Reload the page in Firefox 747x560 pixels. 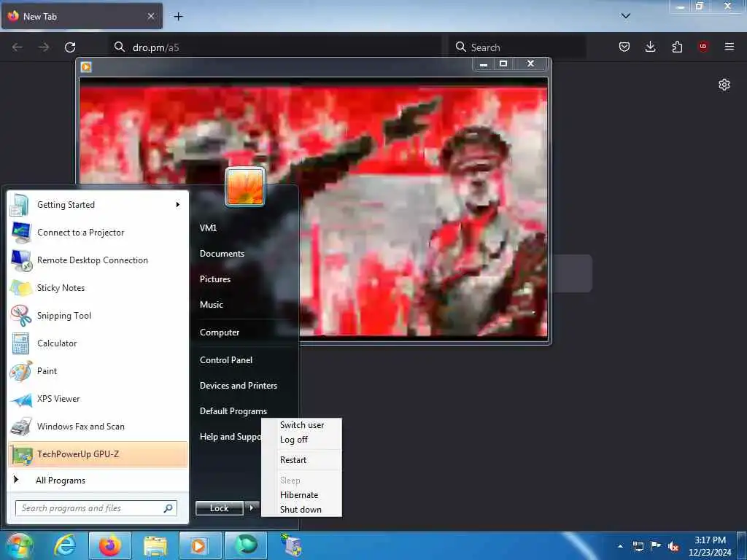pyautogui.click(x=70, y=47)
